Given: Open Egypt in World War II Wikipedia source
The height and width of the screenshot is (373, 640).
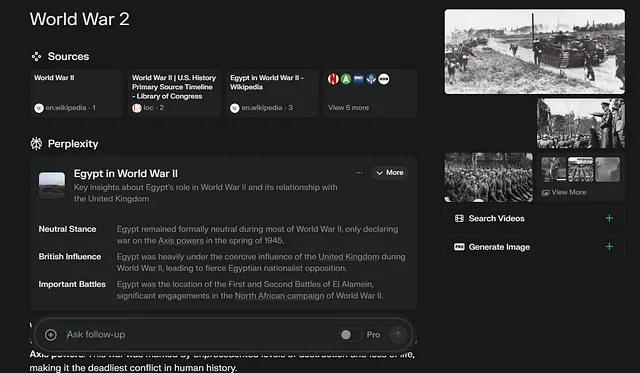Looking at the screenshot, I should point(272,93).
